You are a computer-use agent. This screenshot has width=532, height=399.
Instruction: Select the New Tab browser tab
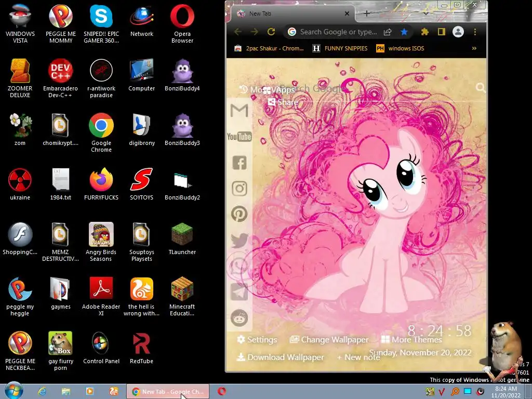click(290, 14)
